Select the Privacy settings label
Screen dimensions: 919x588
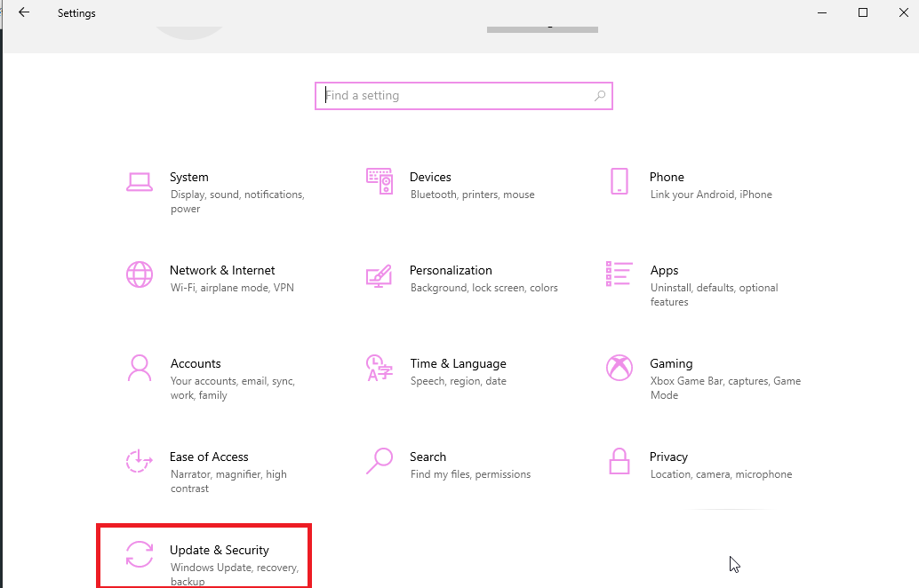pos(668,457)
